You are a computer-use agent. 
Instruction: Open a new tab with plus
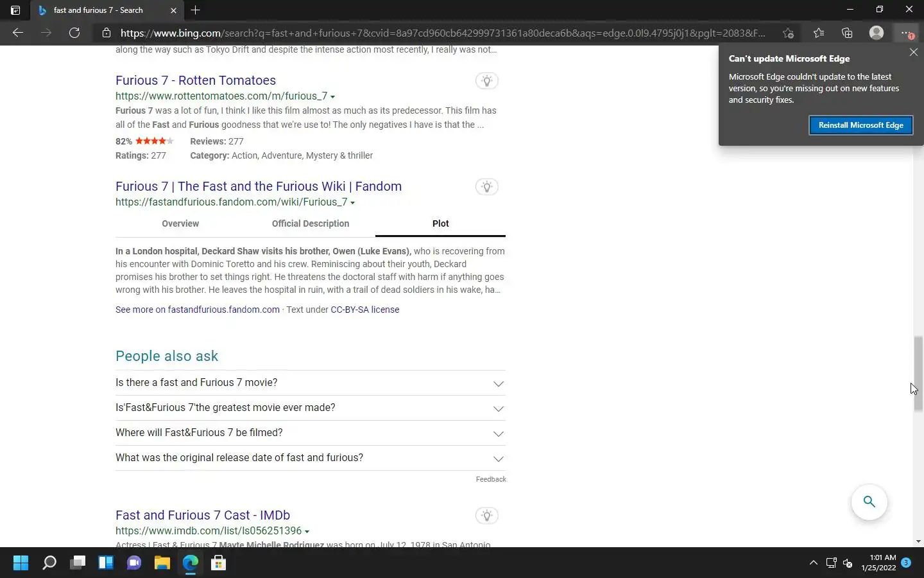[x=196, y=10]
